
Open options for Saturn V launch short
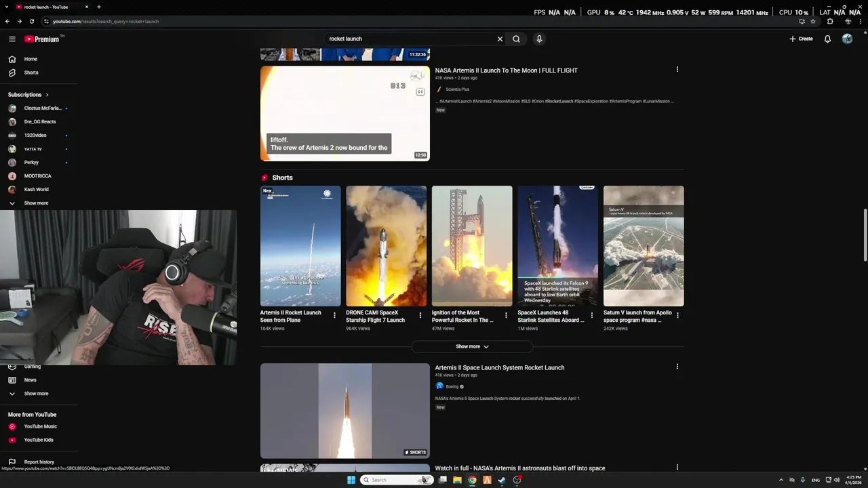(677, 315)
